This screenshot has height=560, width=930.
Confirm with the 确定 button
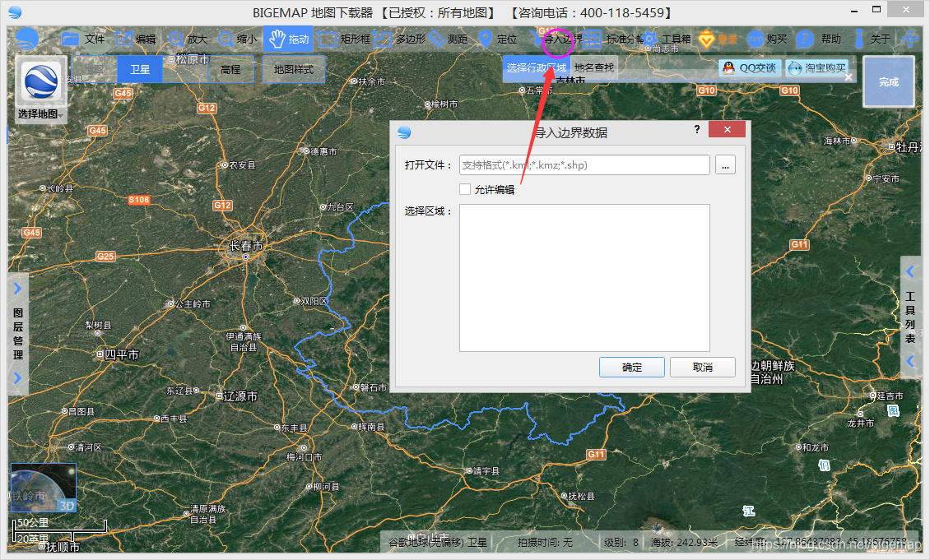pyautogui.click(x=632, y=367)
